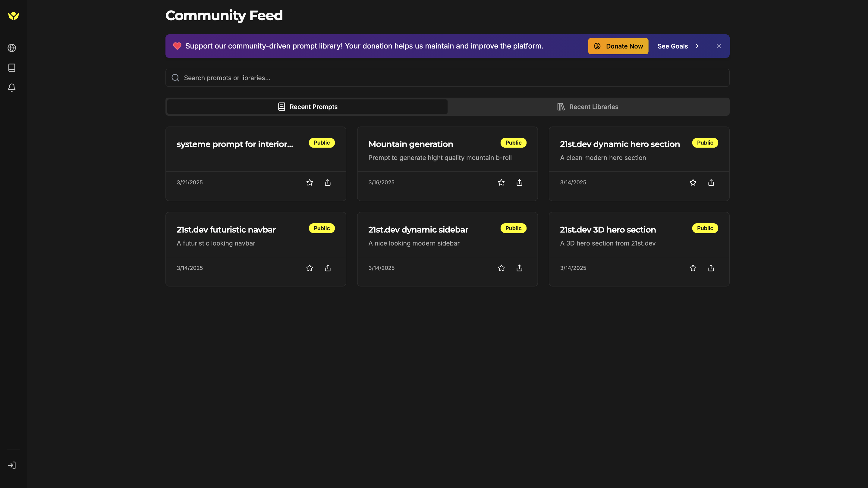Share the 21st.dev dynamic hero section prompt
Screen dimensions: 868x488
click(x=711, y=182)
